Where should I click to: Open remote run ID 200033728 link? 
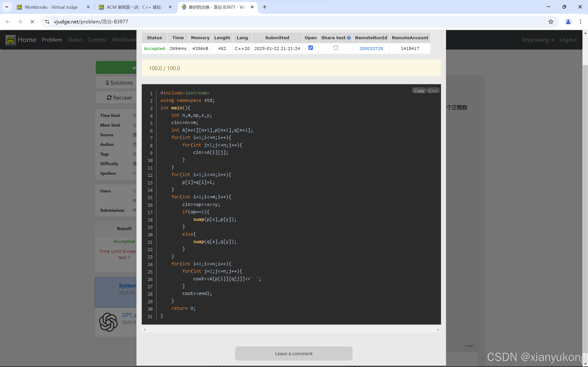[371, 49]
